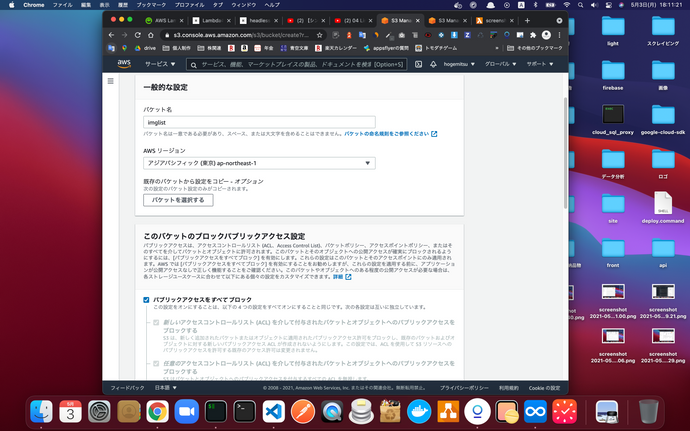Image resolution: width=690 pixels, height=431 pixels.
Task: Launch Postman from the Dock
Action: coord(303,412)
